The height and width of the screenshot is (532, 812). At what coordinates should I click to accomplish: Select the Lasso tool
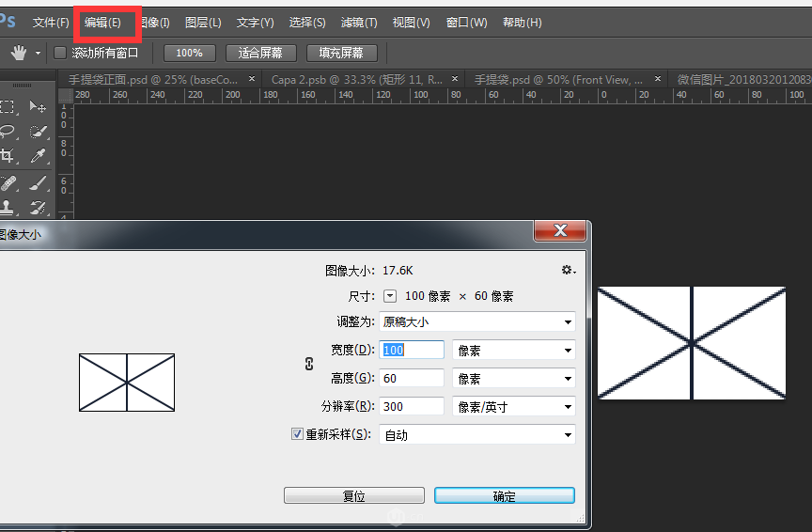7,132
